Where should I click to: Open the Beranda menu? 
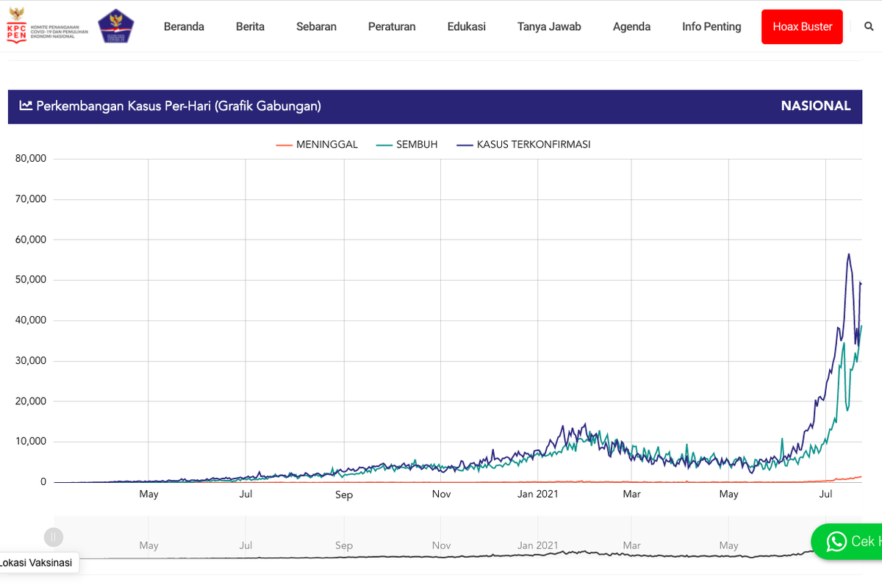[x=184, y=26]
